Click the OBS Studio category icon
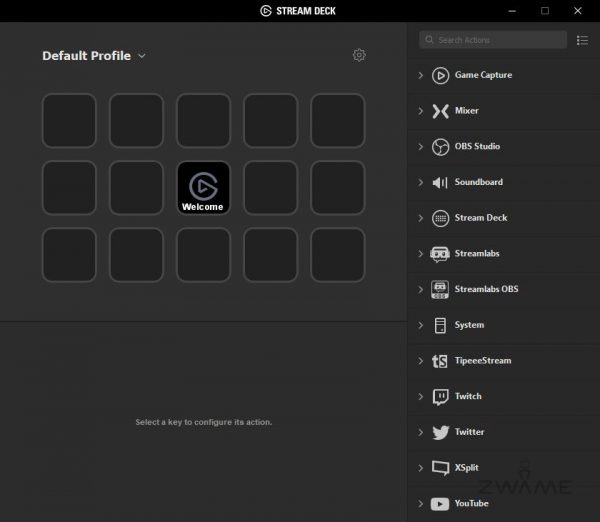The image size is (600, 522). pos(440,147)
